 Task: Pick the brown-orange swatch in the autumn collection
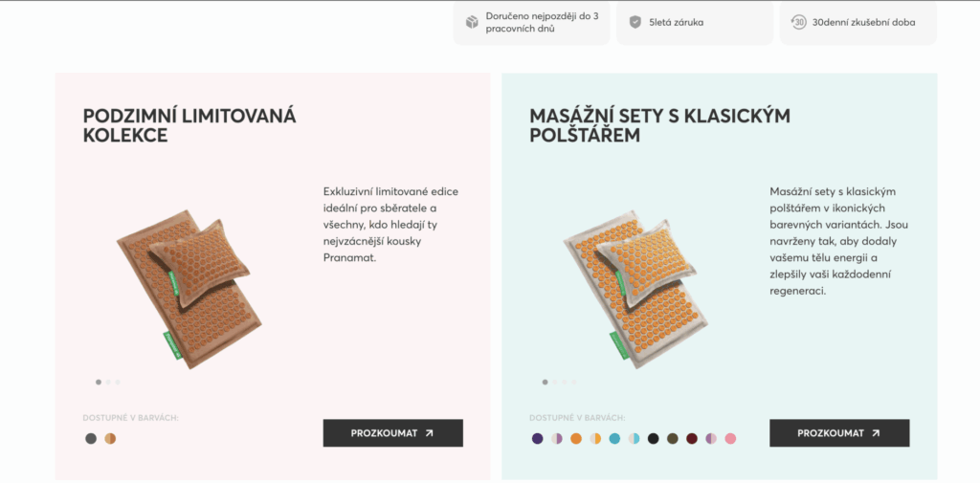[x=110, y=439]
